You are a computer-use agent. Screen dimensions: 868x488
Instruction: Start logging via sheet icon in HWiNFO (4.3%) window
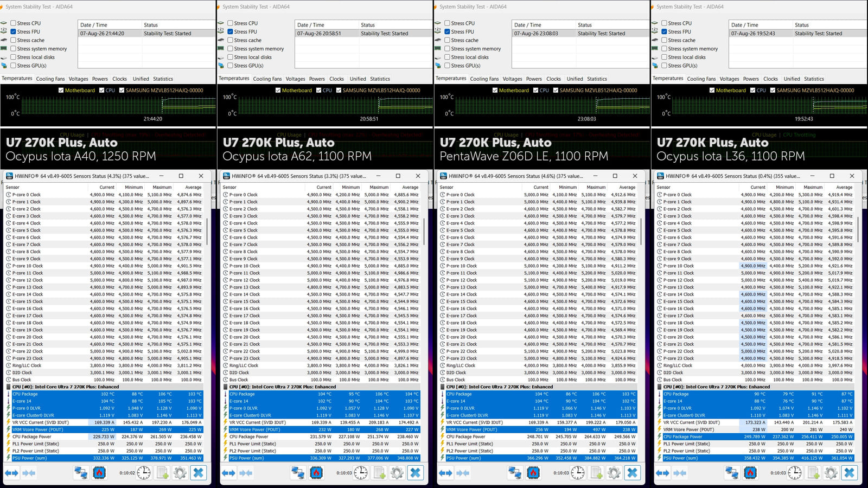tap(162, 473)
